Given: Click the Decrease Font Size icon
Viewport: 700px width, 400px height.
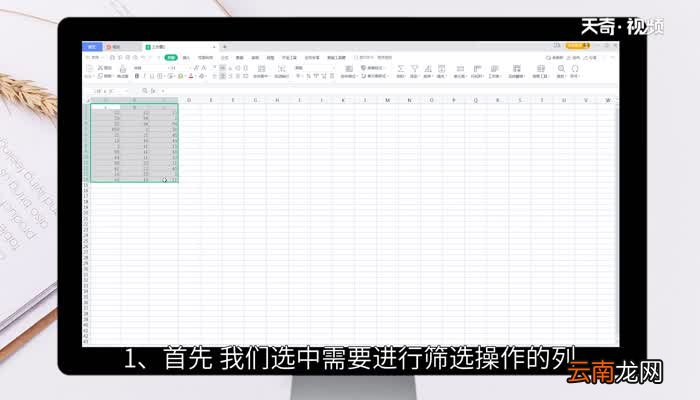Looking at the screenshot, I should tap(204, 67).
